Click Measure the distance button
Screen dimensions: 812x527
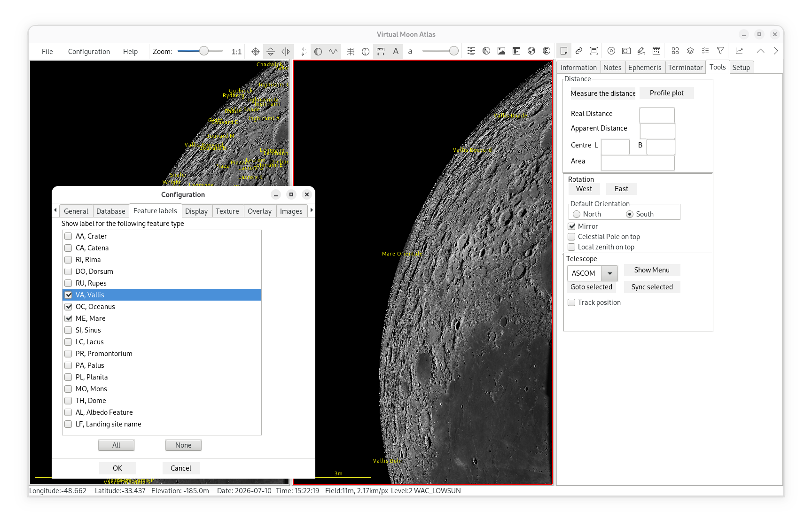pyautogui.click(x=603, y=93)
